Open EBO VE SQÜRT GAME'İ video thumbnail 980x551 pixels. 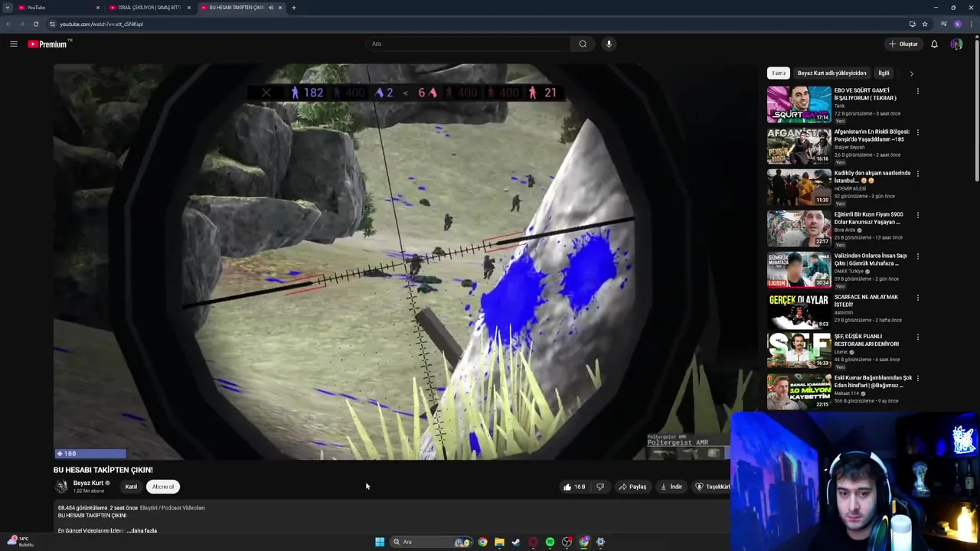point(799,104)
